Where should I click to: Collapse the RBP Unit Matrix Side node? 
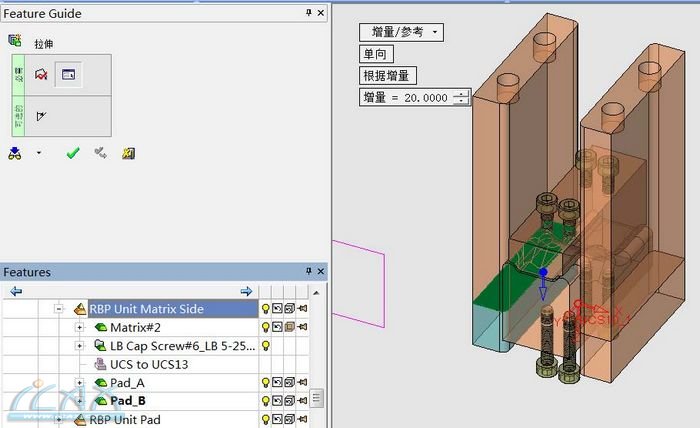click(60, 310)
